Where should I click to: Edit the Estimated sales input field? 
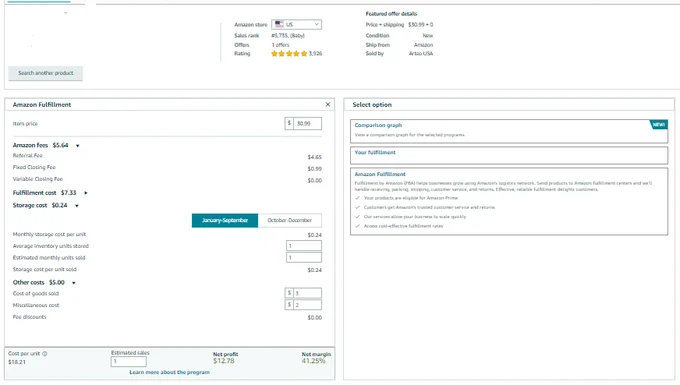click(128, 361)
